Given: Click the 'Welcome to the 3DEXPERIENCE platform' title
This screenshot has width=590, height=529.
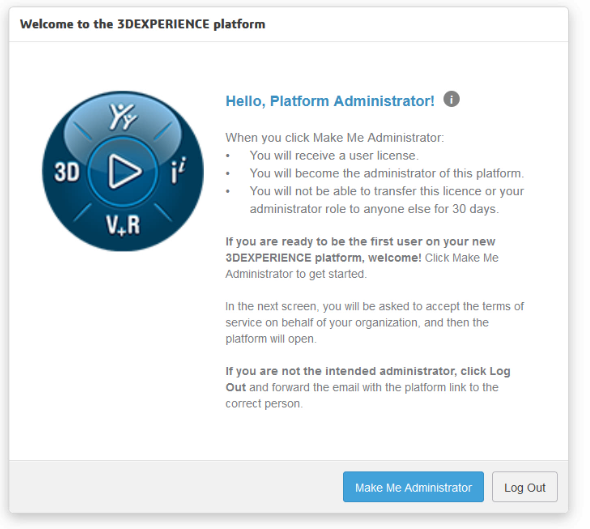Looking at the screenshot, I should [x=143, y=24].
